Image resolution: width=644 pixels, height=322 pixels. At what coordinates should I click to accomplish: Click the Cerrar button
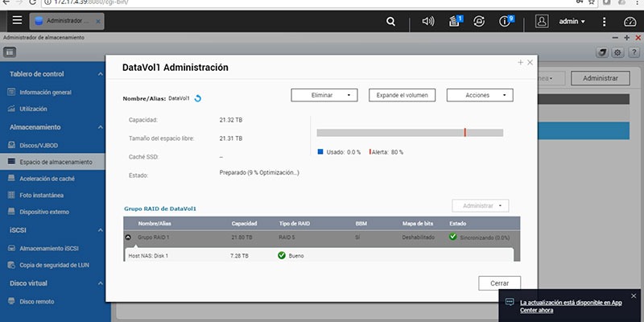coord(499,283)
